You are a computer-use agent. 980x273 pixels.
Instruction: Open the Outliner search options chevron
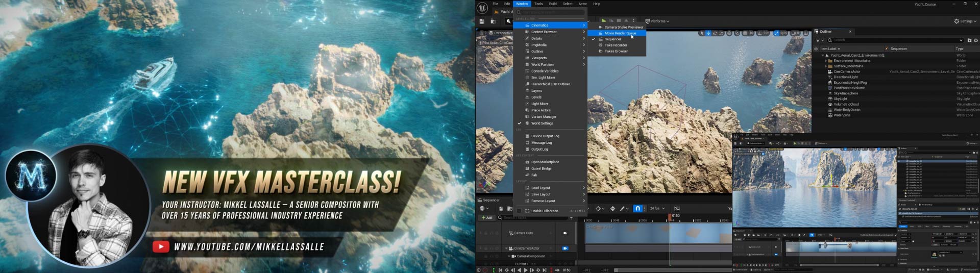pyautogui.click(x=961, y=40)
